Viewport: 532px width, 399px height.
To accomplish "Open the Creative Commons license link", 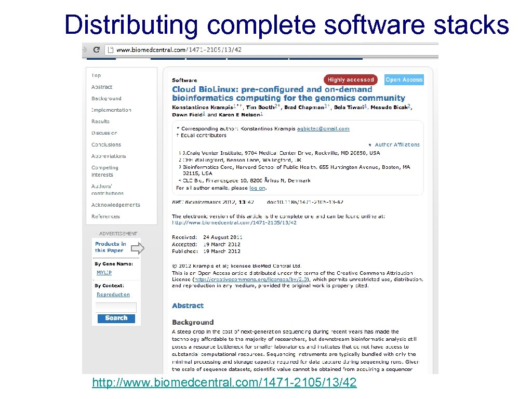I will pos(251,279).
